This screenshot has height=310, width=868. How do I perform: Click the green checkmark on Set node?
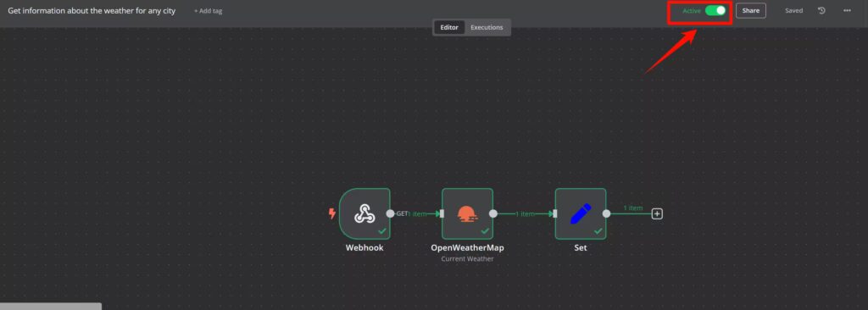click(x=598, y=231)
